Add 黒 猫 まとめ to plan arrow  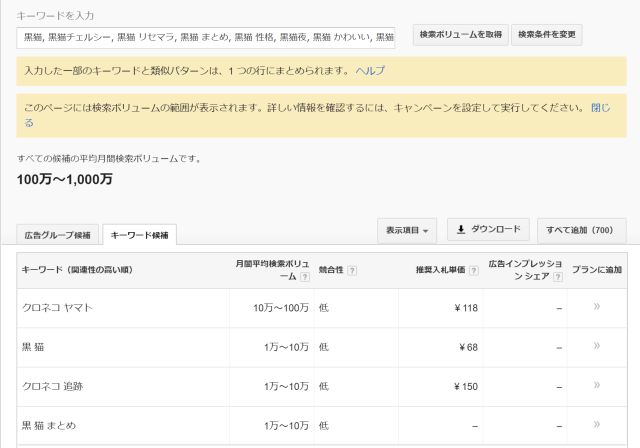point(597,424)
